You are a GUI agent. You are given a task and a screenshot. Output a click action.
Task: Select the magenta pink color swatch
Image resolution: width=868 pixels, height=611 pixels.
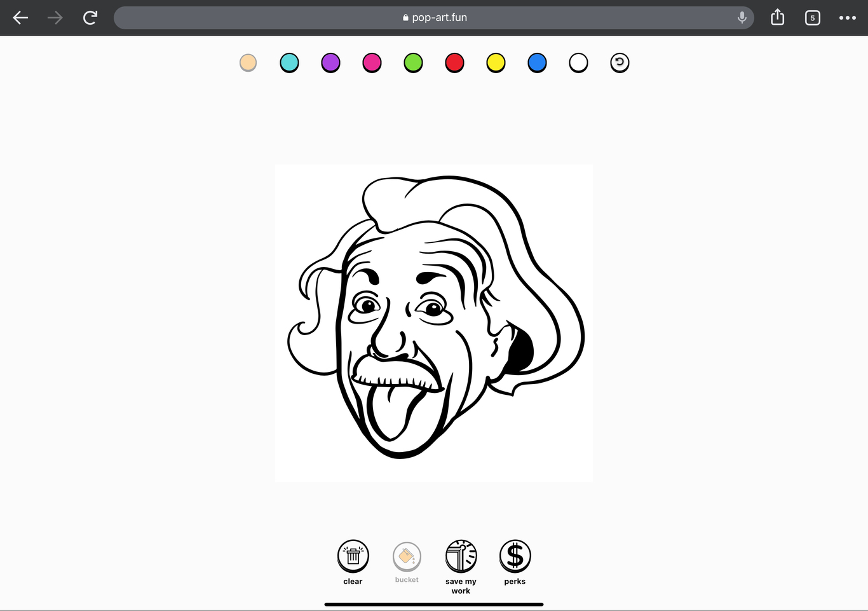pos(372,62)
